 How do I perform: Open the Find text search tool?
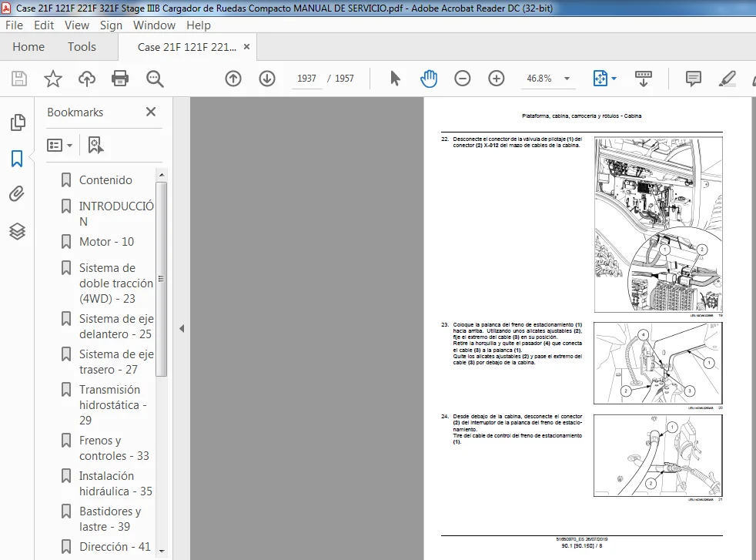pos(155,78)
